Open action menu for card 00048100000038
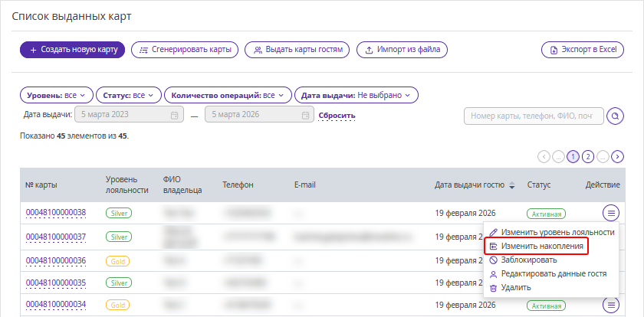This screenshot has height=317, width=644. (x=610, y=212)
